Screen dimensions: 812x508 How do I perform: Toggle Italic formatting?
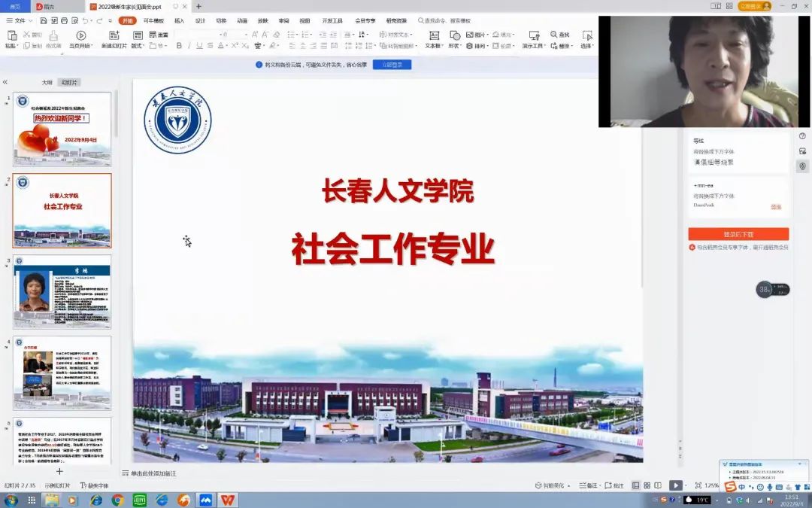click(189, 46)
